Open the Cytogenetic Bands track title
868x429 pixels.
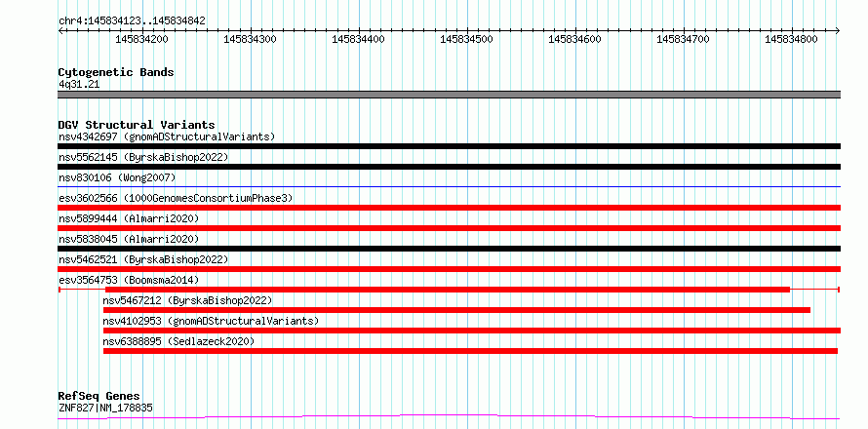[x=116, y=72]
